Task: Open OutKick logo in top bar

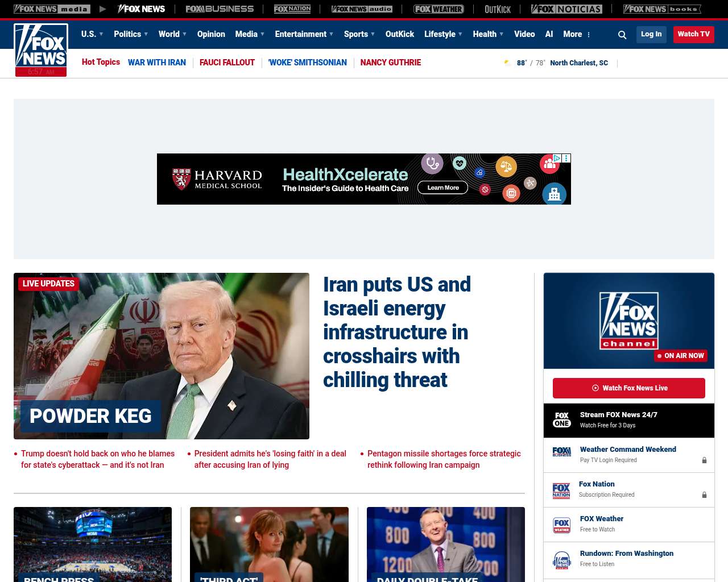Action: click(498, 9)
